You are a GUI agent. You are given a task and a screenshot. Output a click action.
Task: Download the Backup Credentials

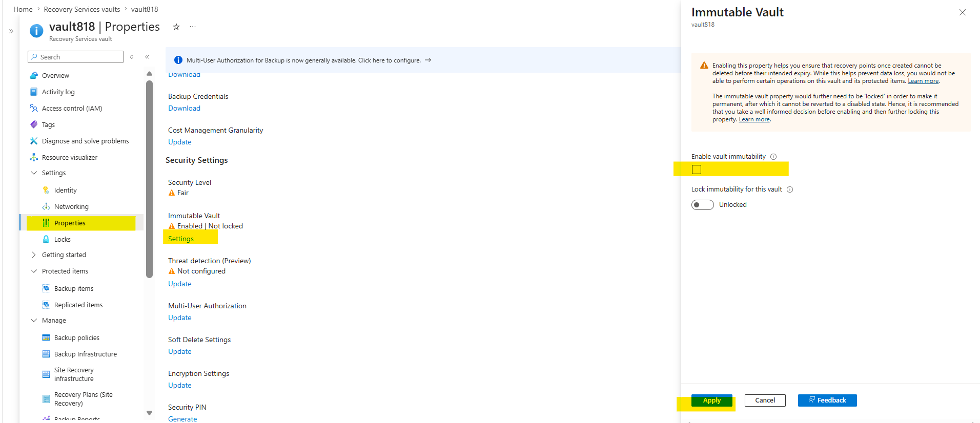pos(184,108)
